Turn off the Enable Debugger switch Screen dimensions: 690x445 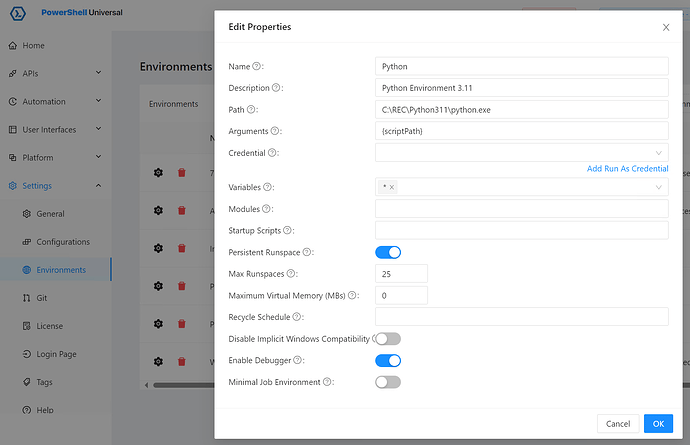pos(388,360)
